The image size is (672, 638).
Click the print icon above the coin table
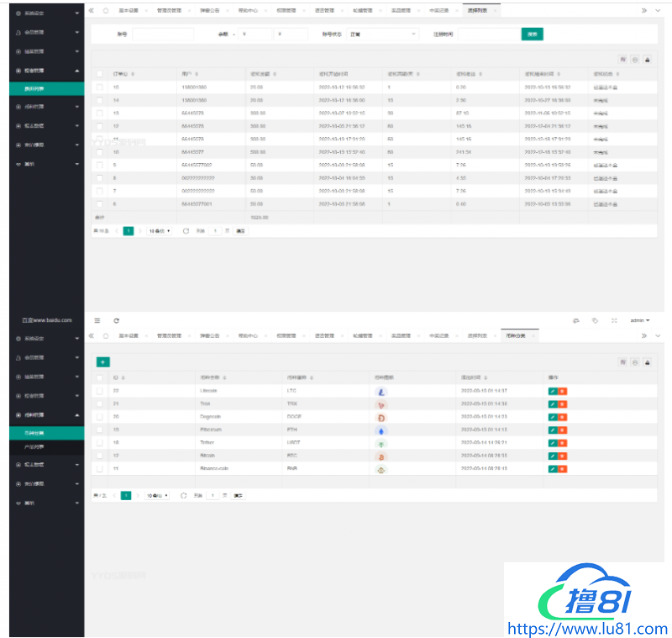pyautogui.click(x=647, y=361)
